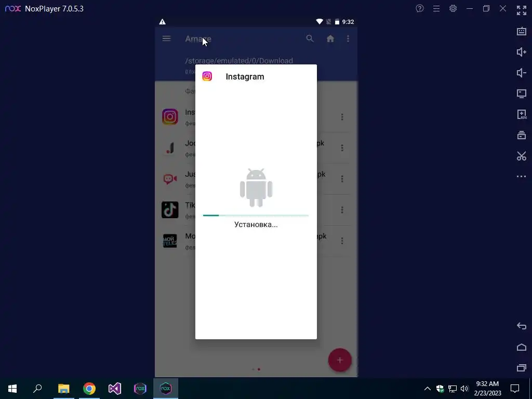Open keyboard mapping in Nox sidebar
The image size is (532, 399).
click(x=522, y=31)
